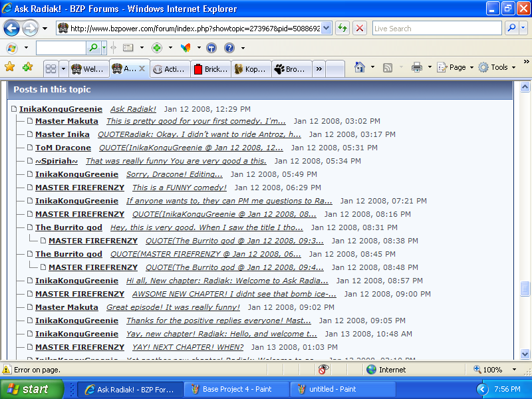This screenshot has height=399, width=532.
Task: Switch to the Acti... browser tab
Action: tap(170, 69)
